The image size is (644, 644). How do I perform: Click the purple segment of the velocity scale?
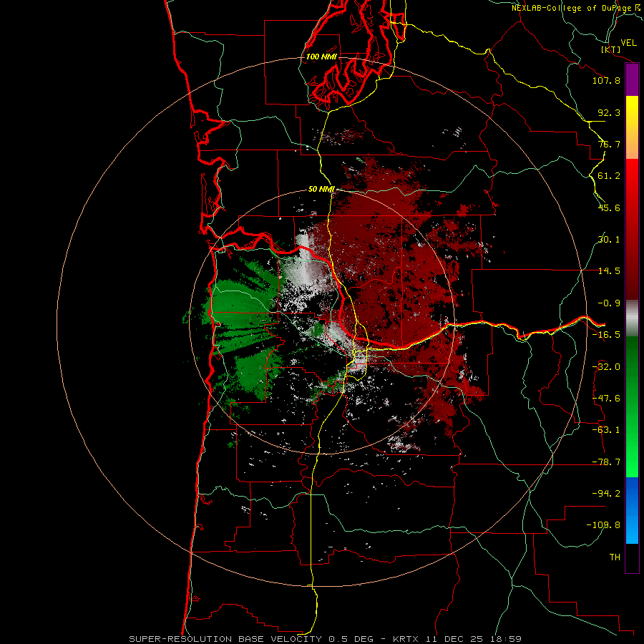[632, 80]
